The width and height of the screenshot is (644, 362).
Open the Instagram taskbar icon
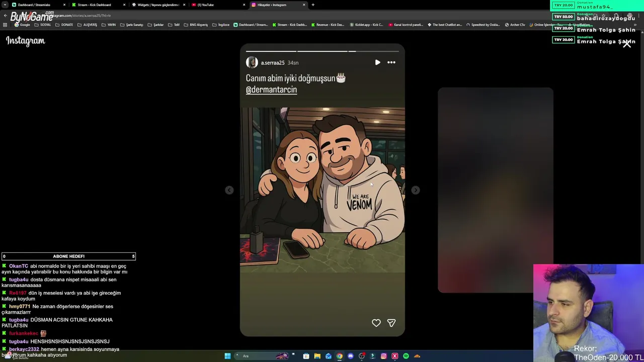click(384, 356)
